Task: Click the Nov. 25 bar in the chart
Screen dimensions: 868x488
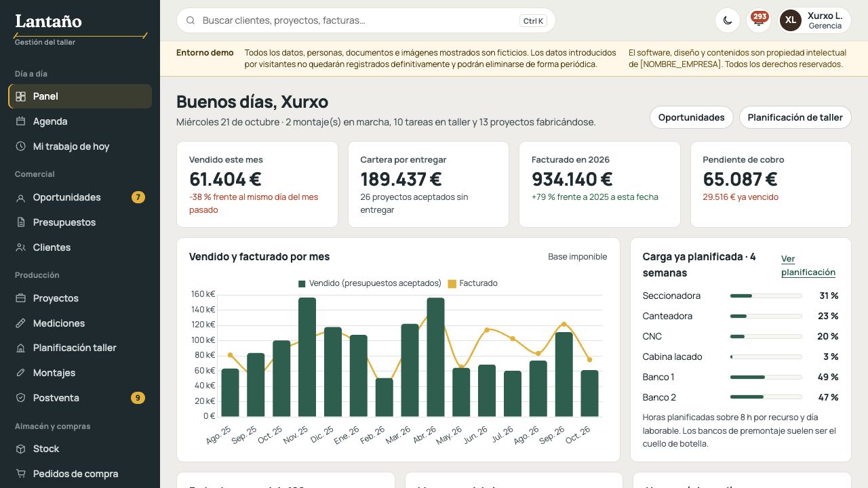Action: tap(307, 357)
